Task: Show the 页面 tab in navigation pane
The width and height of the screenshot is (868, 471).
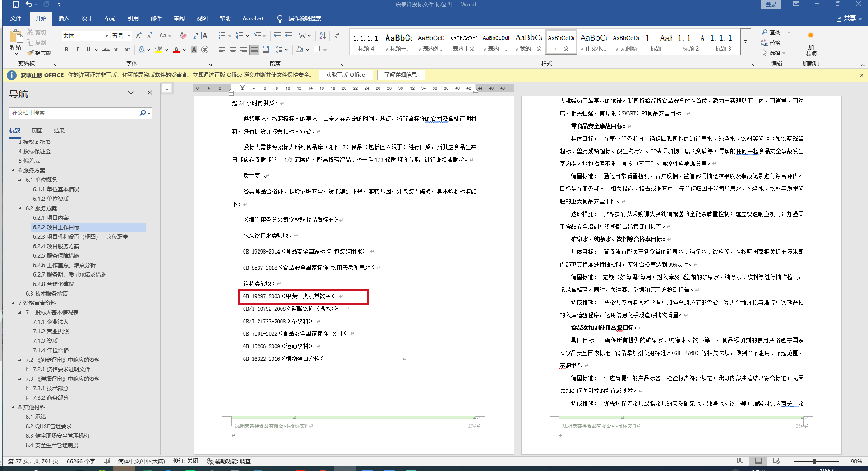Action: pyautogui.click(x=37, y=130)
